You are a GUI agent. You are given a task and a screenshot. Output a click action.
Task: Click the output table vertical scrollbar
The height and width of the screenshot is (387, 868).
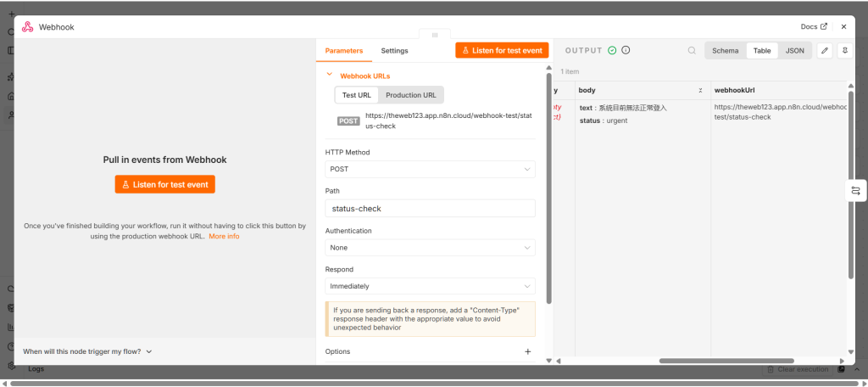(851, 185)
